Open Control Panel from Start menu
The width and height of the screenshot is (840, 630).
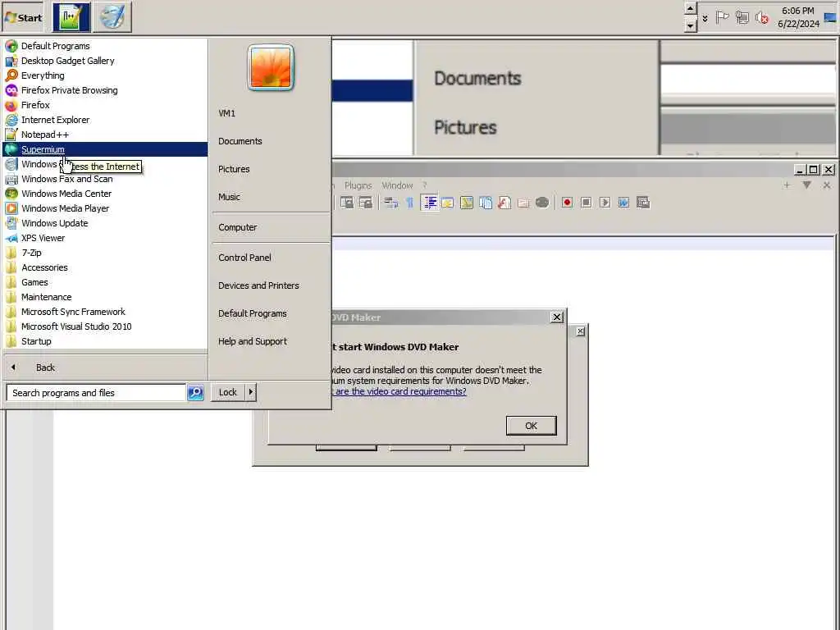point(244,258)
